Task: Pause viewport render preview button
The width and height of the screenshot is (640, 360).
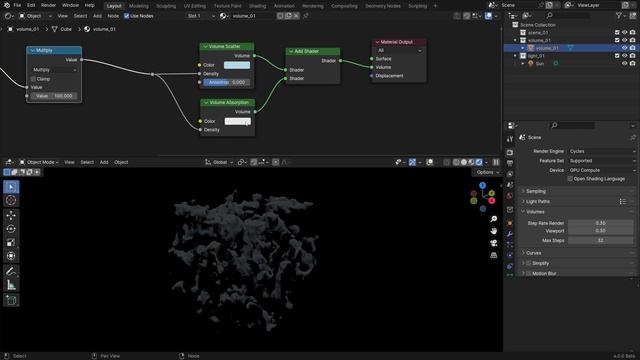Action: [x=496, y=162]
